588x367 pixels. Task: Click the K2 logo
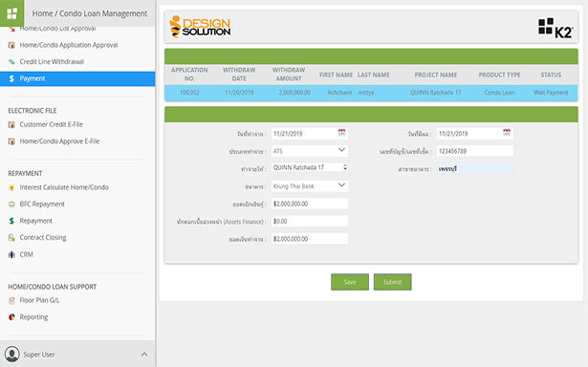pos(555,28)
